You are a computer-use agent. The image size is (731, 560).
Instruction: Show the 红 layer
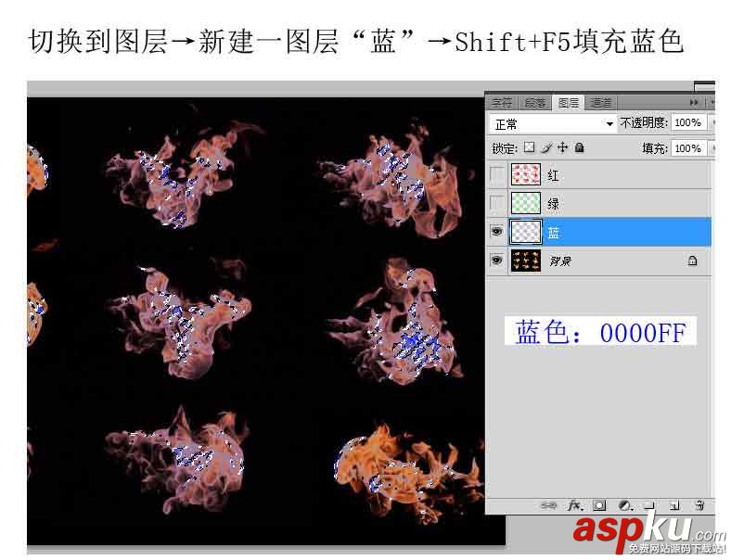(497, 174)
